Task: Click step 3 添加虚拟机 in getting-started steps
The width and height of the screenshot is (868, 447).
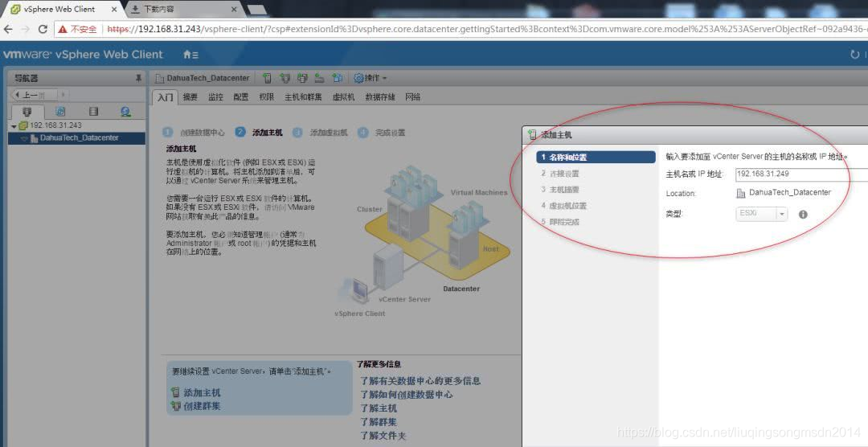Action: pyautogui.click(x=320, y=133)
